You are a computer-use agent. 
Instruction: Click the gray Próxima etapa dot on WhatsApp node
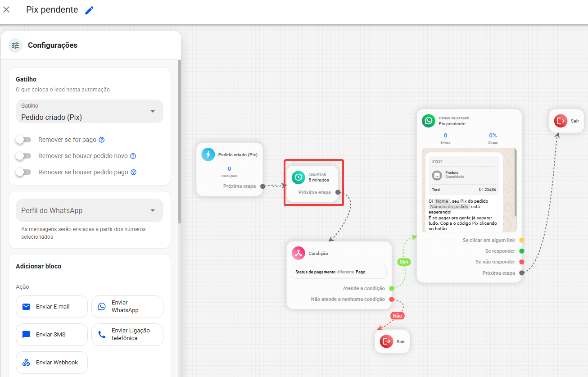(521, 273)
